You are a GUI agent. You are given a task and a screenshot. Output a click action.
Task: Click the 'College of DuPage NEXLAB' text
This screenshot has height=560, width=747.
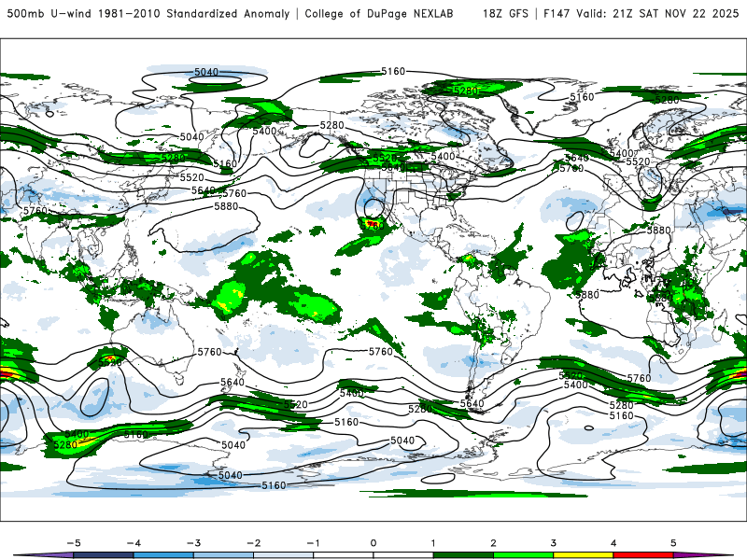[379, 13]
